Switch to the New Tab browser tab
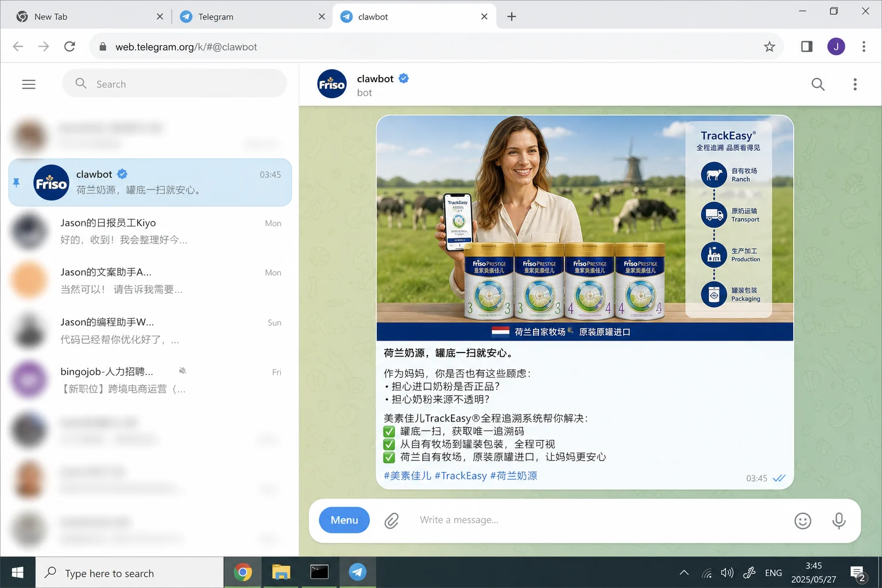Viewport: 882px width, 588px height. click(x=90, y=17)
